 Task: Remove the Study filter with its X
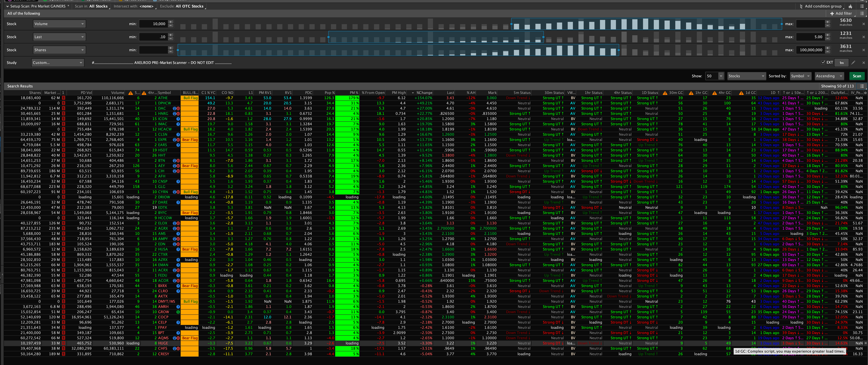pos(863,63)
